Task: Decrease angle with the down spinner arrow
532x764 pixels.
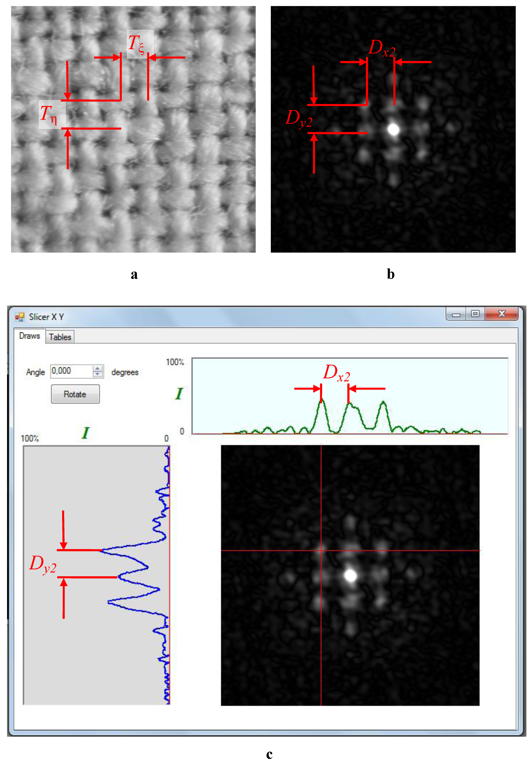Action: 98,374
